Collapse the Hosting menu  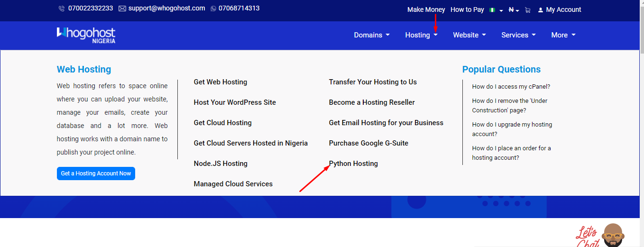[421, 35]
